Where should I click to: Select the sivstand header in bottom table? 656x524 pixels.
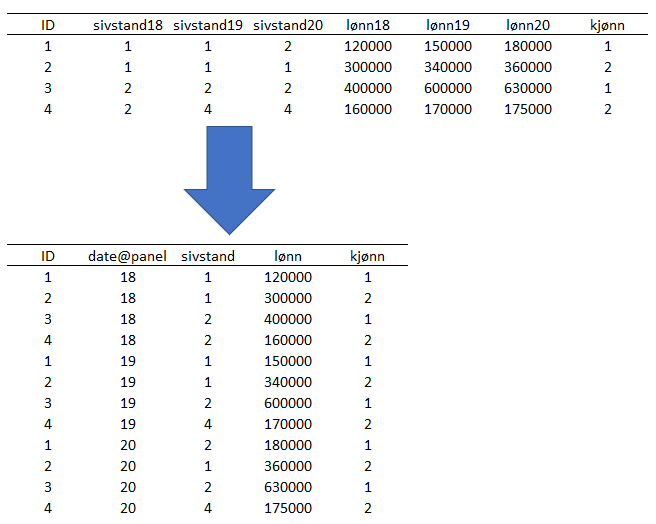pyautogui.click(x=207, y=256)
